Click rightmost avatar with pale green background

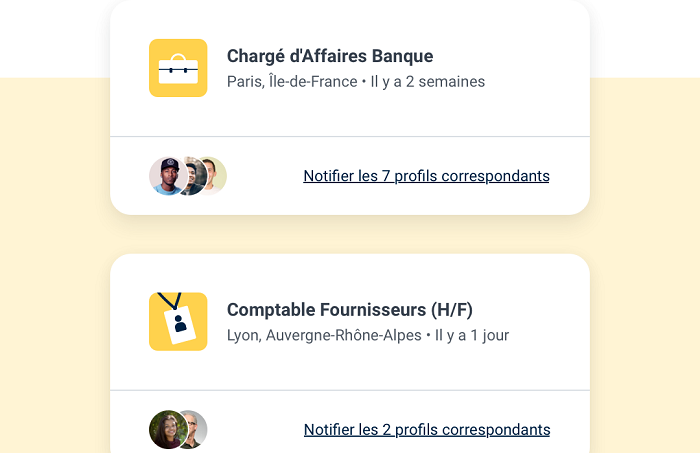216,174
